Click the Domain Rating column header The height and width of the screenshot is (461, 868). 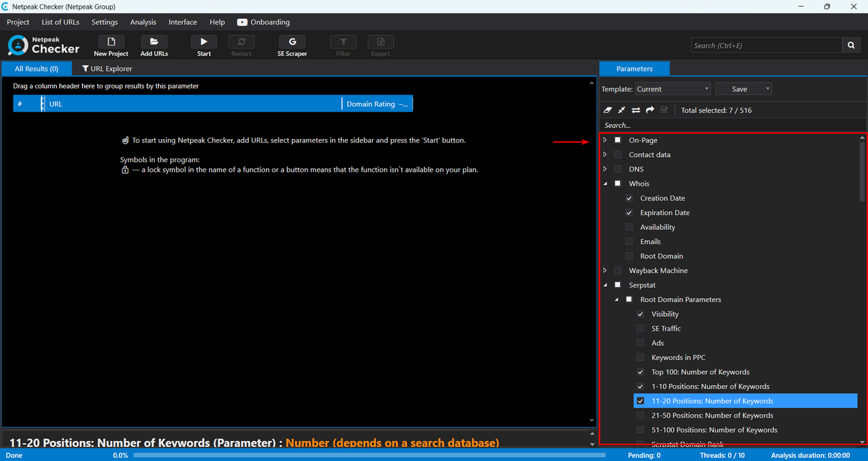tap(377, 104)
